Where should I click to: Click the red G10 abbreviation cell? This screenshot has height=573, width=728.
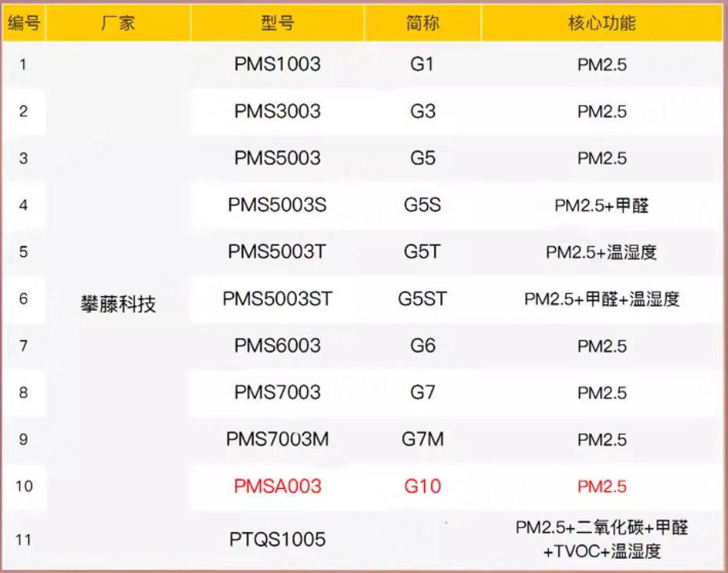pos(423,486)
